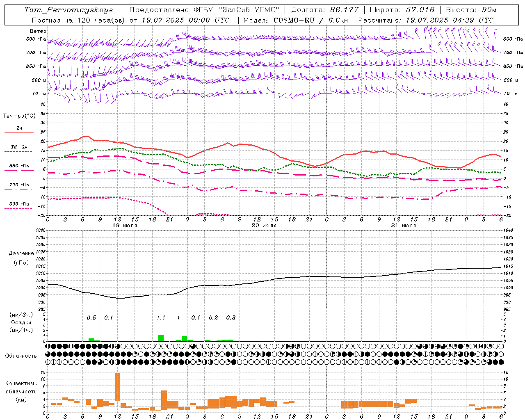Click the Прогноз на 120 часа(ов) text

[79, 20]
